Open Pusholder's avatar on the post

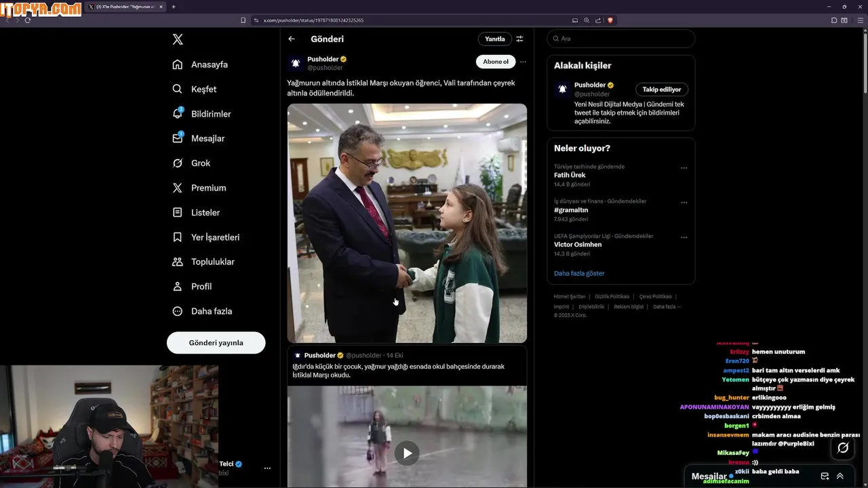[295, 63]
